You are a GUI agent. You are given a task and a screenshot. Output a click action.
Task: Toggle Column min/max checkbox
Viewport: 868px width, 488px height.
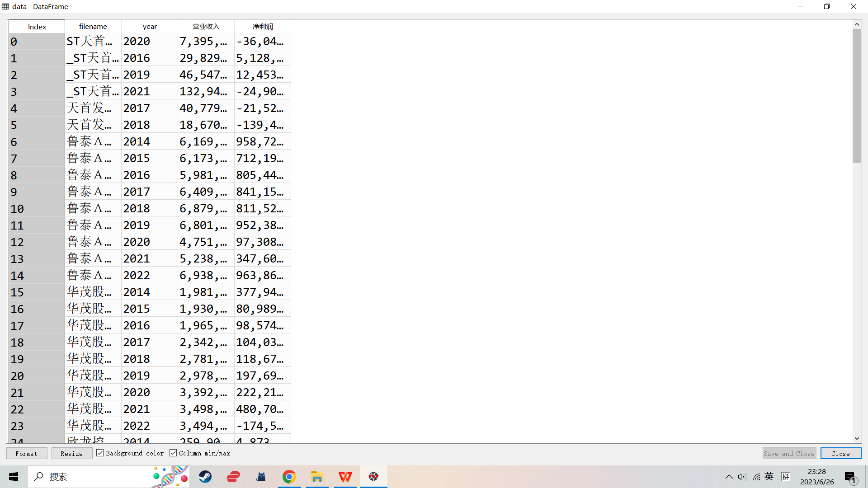[x=174, y=454]
